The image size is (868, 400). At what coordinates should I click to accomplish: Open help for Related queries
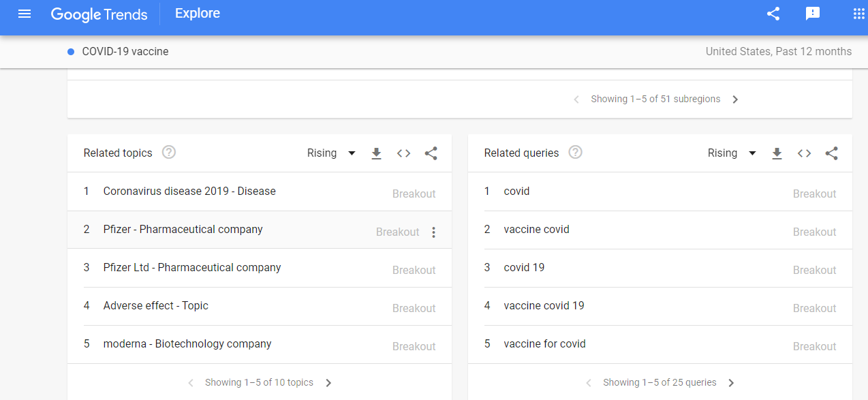pyautogui.click(x=576, y=153)
